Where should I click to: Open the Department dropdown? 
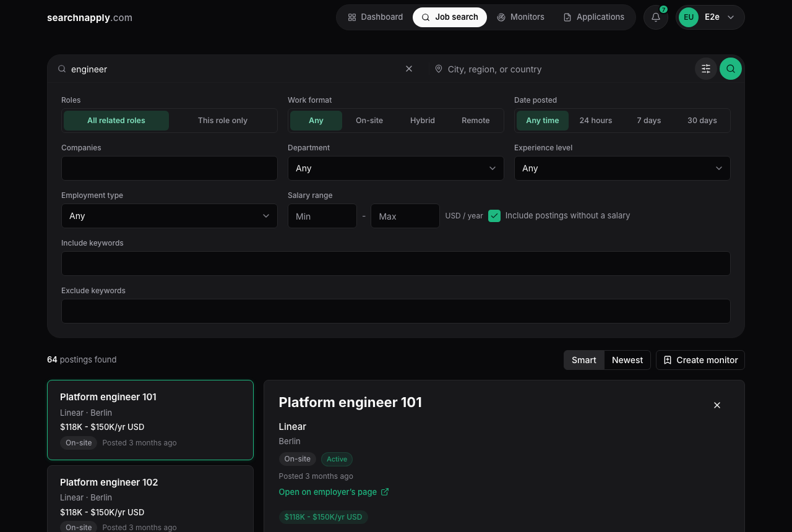[396, 168]
